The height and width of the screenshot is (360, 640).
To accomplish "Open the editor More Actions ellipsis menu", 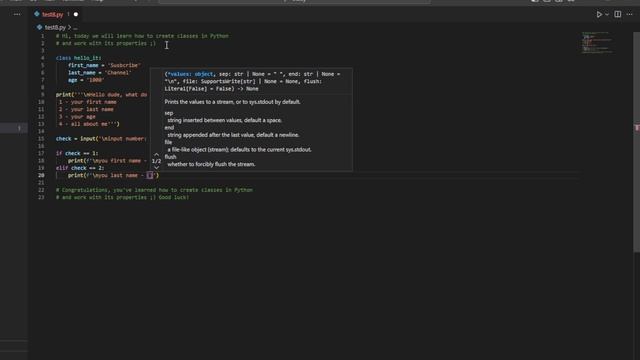I will click(x=629, y=14).
